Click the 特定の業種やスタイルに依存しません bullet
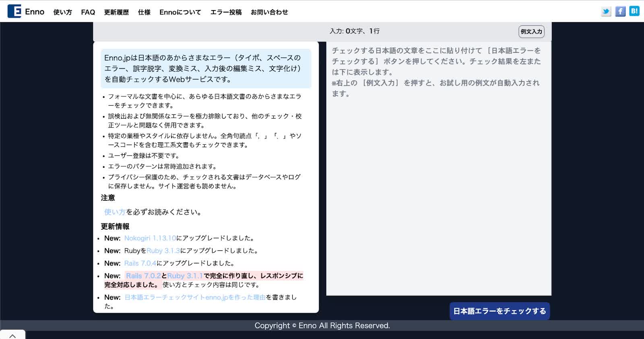 pos(204,140)
